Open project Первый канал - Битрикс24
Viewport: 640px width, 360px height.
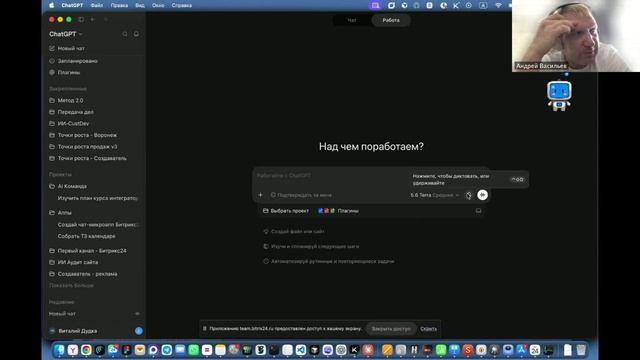(88, 251)
